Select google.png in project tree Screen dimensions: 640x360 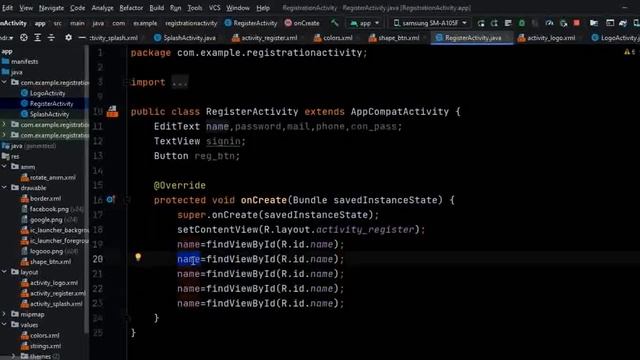point(46,220)
